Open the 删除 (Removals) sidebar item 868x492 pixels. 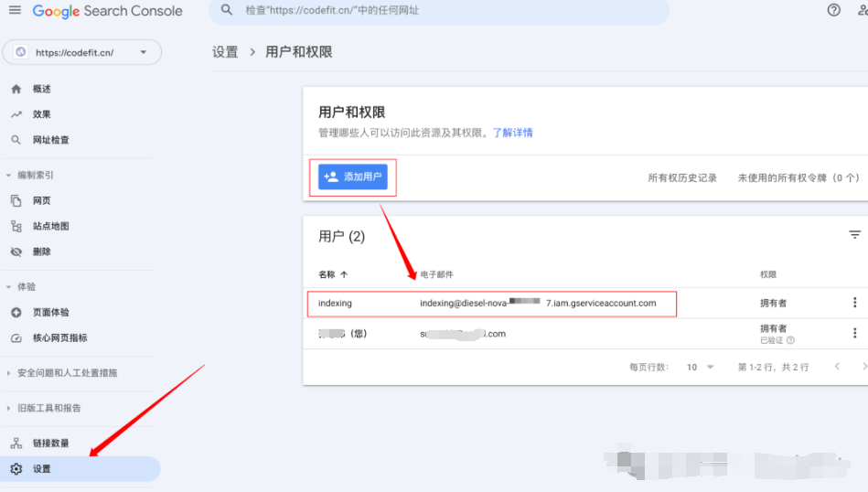coord(41,251)
